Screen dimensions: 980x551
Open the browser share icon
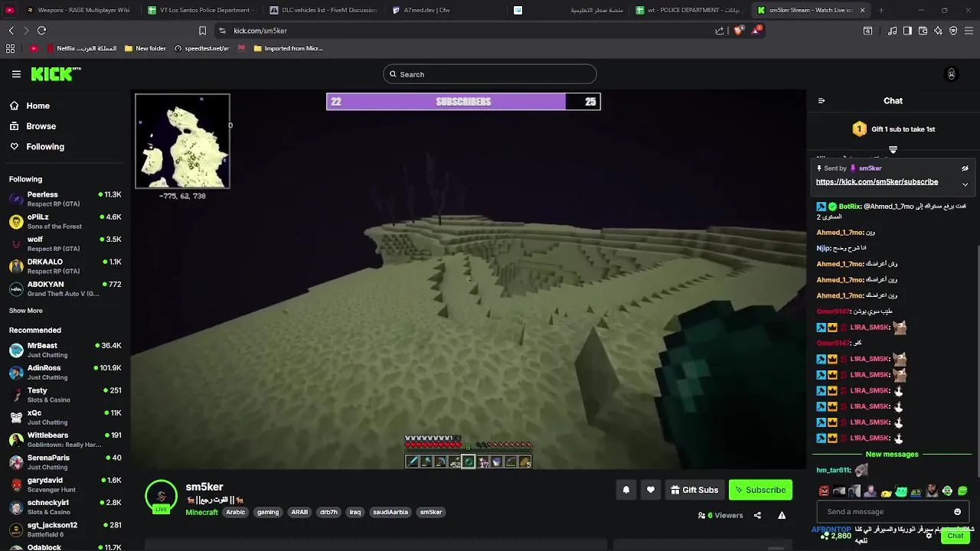[720, 31]
